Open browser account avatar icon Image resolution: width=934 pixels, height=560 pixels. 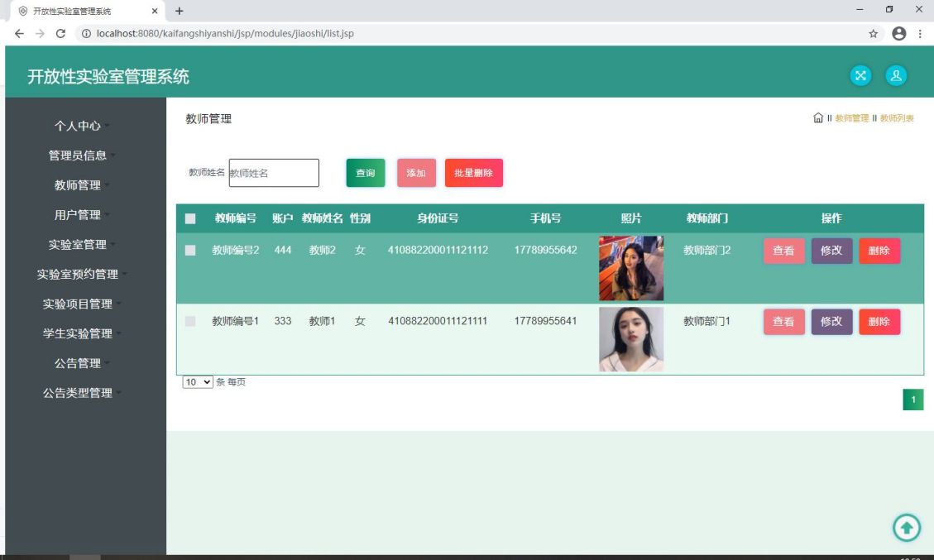[899, 33]
